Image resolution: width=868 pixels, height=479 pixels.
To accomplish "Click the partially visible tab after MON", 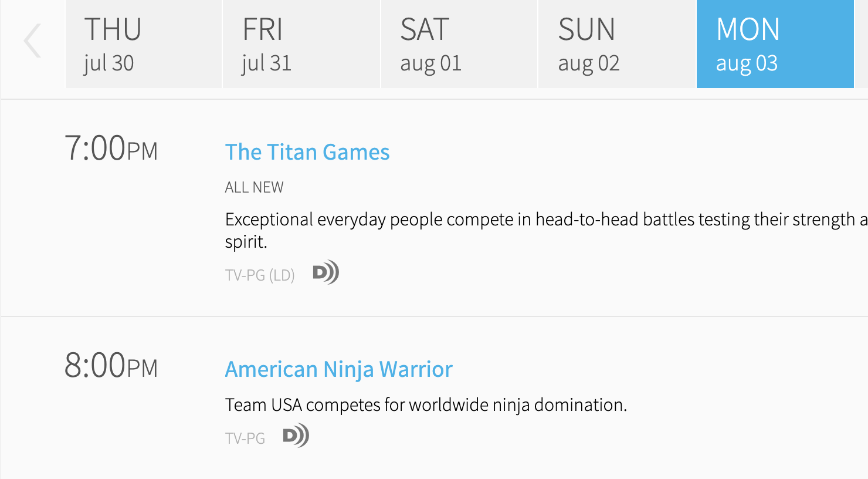I will click(862, 44).
